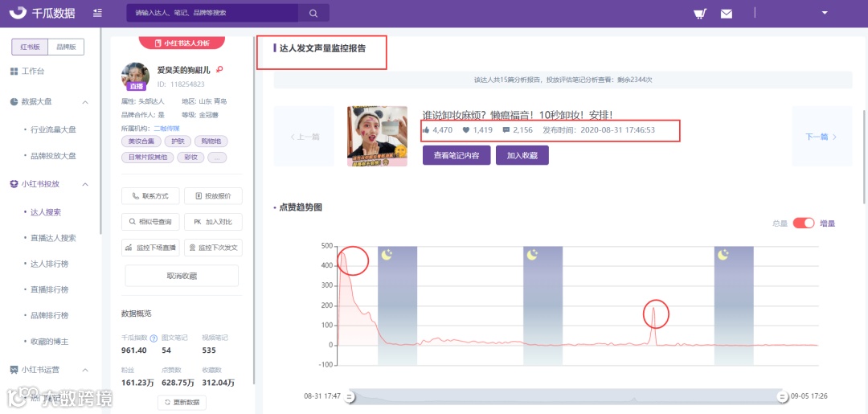Click the third night moon marker on the chart
Image resolution: width=868 pixels, height=414 pixels.
tap(723, 255)
